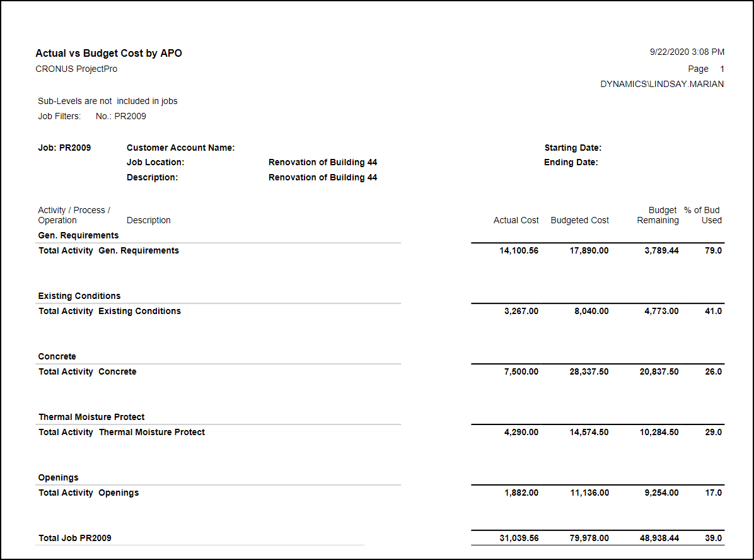Click the total job actual cost 31,039.56
The image size is (754, 560).
point(517,538)
